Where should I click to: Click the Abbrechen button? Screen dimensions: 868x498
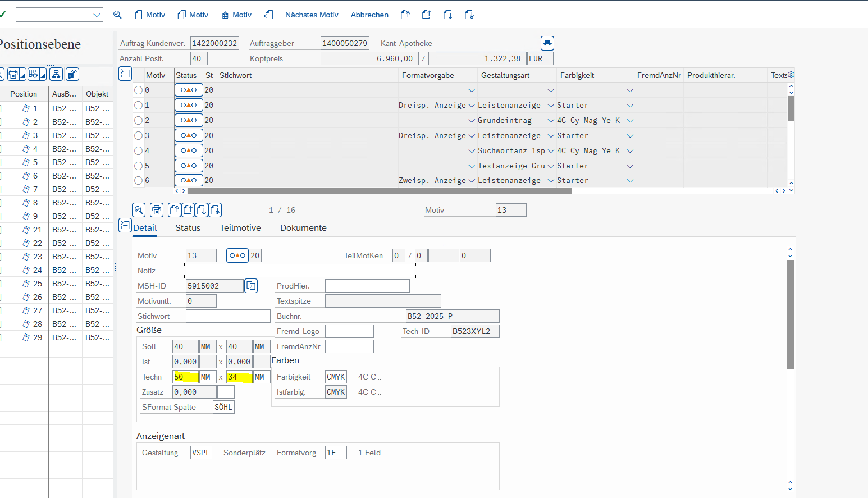(x=369, y=15)
